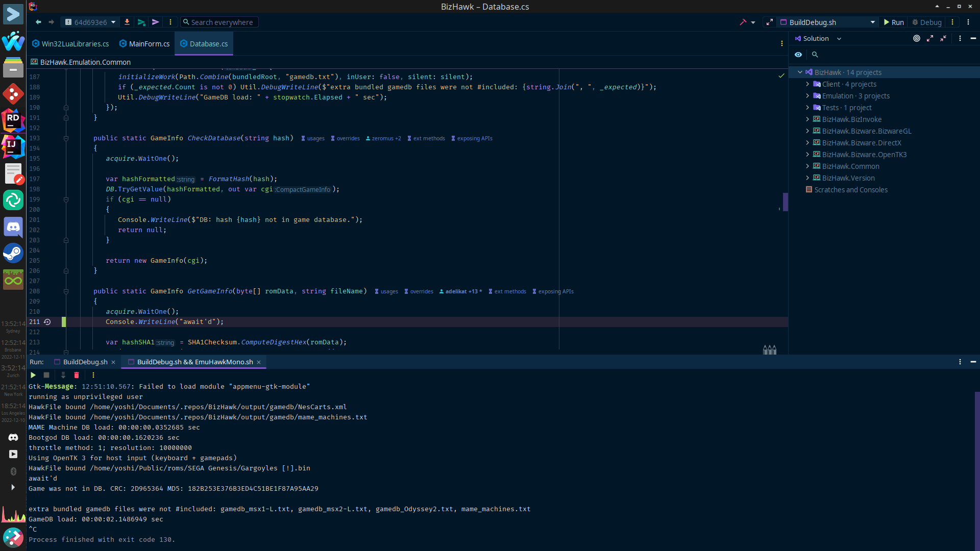Start debugging with the Debug bug icon
This screenshot has height=551, width=980.
click(926, 22)
